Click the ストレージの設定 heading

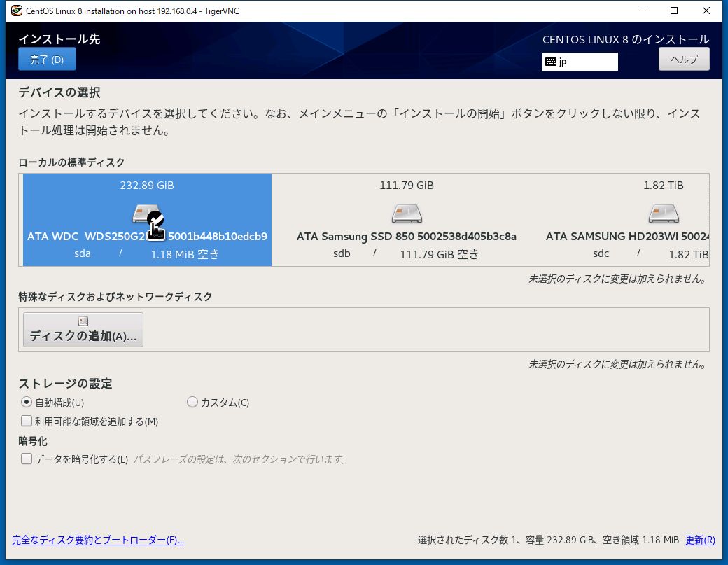point(66,384)
